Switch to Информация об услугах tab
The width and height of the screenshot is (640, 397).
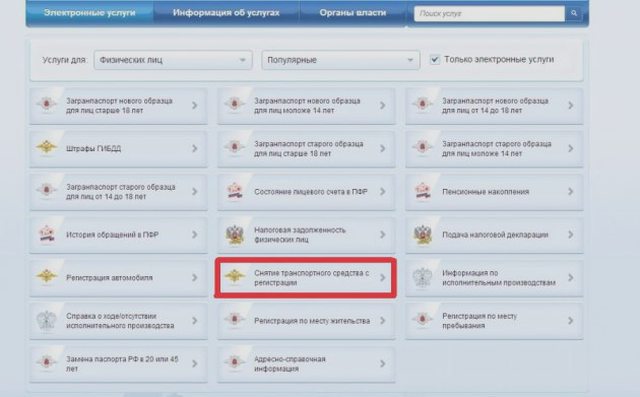tap(226, 13)
